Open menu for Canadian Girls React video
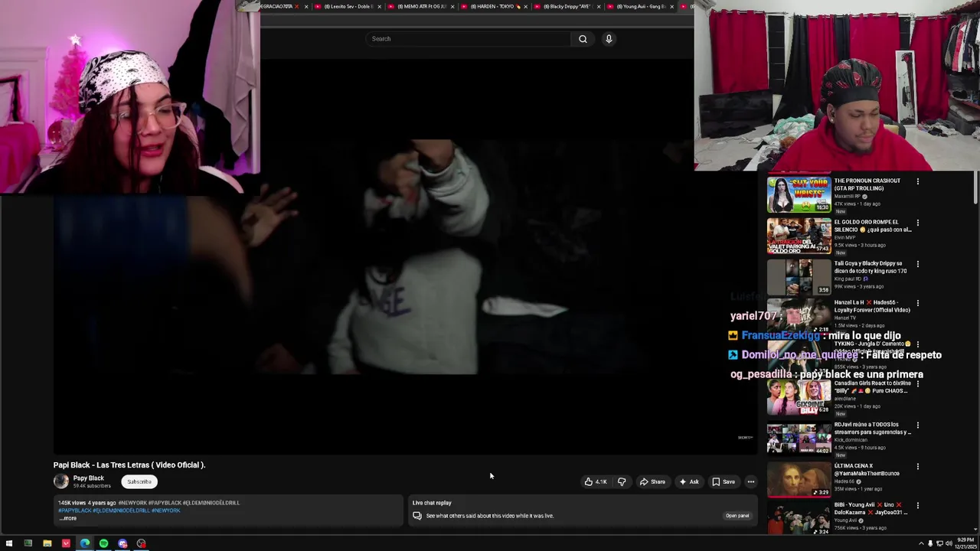The width and height of the screenshot is (980, 551). [918, 384]
